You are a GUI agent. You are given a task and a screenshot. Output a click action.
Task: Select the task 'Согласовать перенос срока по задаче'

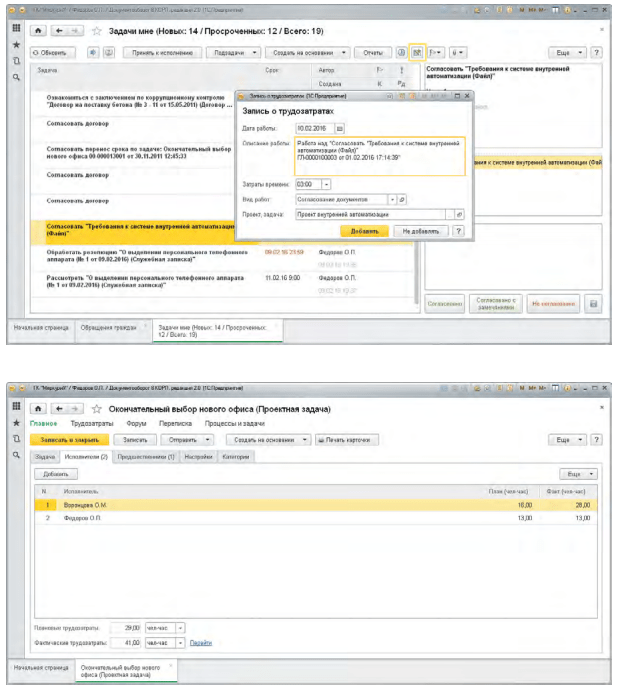[x=132, y=153]
